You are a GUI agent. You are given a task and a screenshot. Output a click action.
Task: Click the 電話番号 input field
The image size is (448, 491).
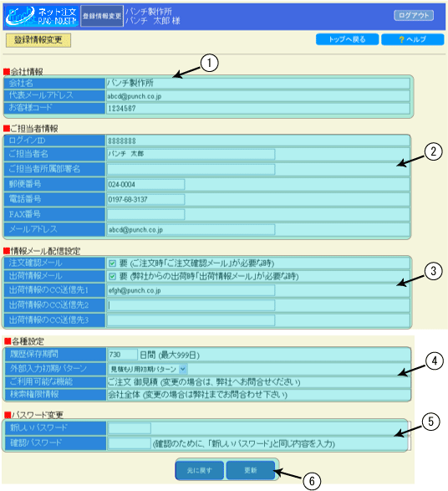pos(145,199)
